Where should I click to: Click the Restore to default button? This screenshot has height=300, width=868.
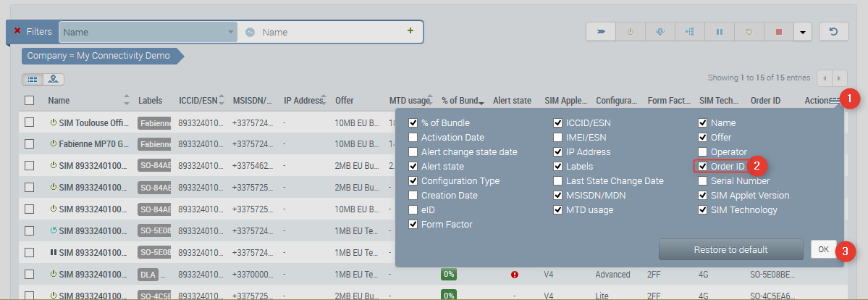click(x=730, y=249)
